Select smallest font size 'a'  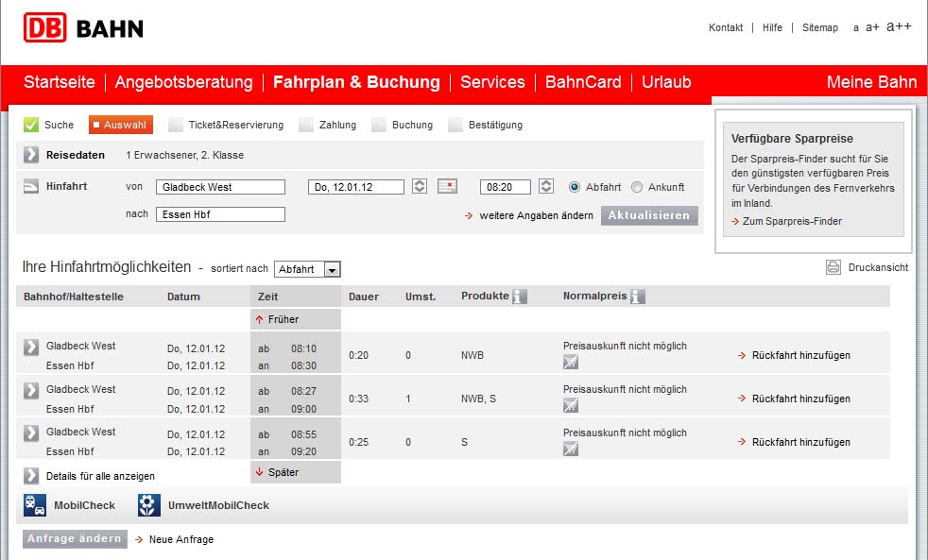(x=856, y=27)
